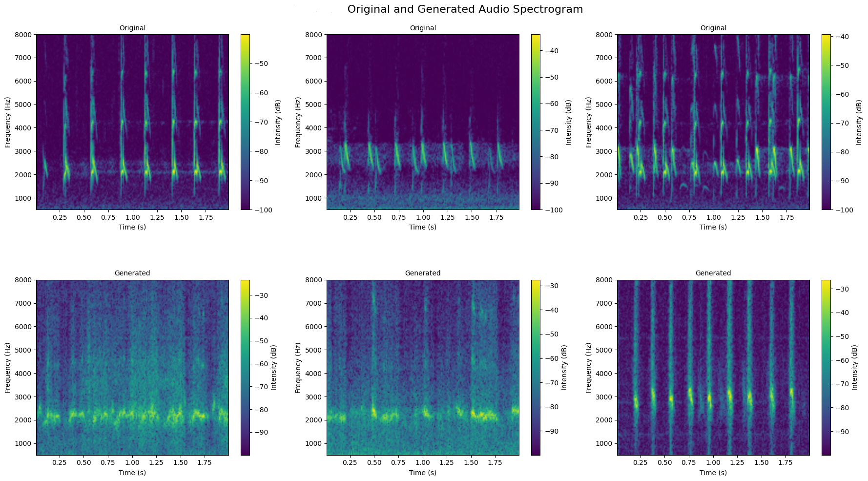The height and width of the screenshot is (481, 868).
Task: Click the 'Original' title of the top-right spectrogram
Action: (x=713, y=28)
